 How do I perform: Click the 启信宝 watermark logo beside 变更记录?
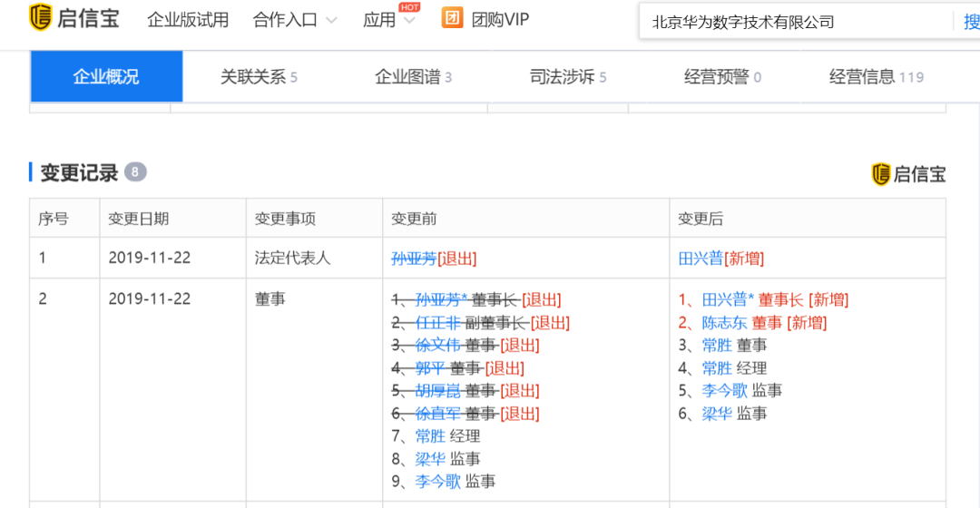click(908, 174)
